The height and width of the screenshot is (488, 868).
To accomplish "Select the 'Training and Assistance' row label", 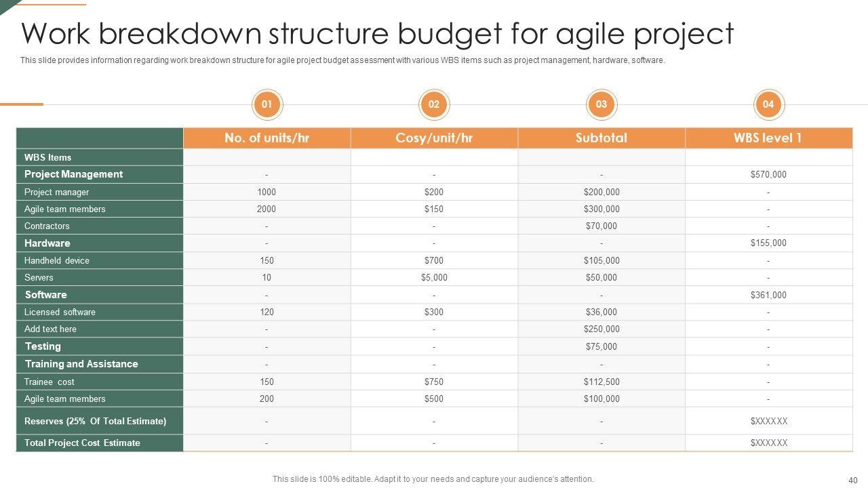I will point(81,364).
